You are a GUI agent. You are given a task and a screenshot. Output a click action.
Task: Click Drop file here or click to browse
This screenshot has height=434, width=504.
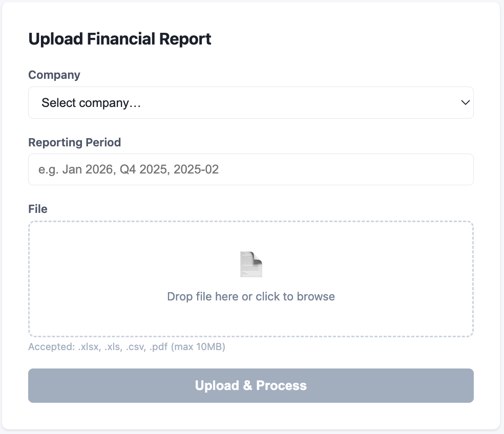click(x=251, y=296)
